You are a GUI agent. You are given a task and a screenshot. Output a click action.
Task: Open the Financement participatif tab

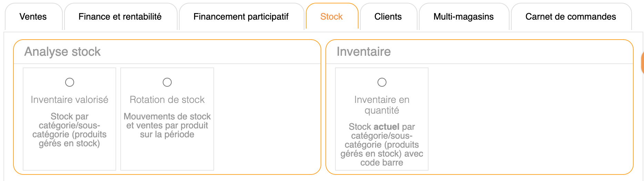point(241,17)
